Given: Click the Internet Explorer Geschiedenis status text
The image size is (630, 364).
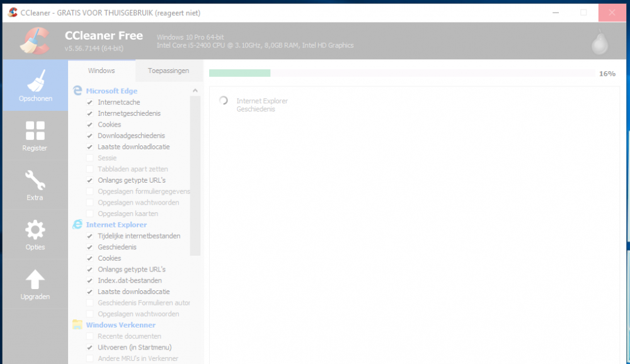Looking at the screenshot, I should coord(262,105).
